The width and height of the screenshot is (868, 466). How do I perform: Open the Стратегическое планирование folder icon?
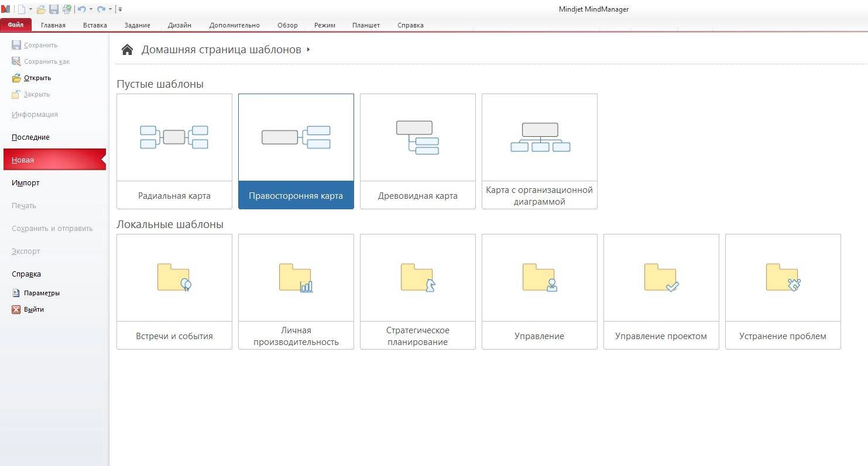click(x=418, y=278)
